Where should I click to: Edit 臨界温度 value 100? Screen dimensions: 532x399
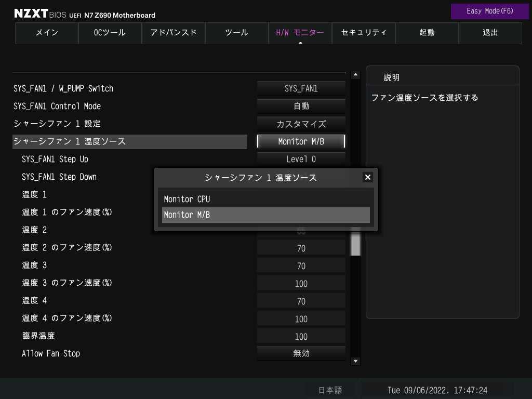pyautogui.click(x=301, y=337)
